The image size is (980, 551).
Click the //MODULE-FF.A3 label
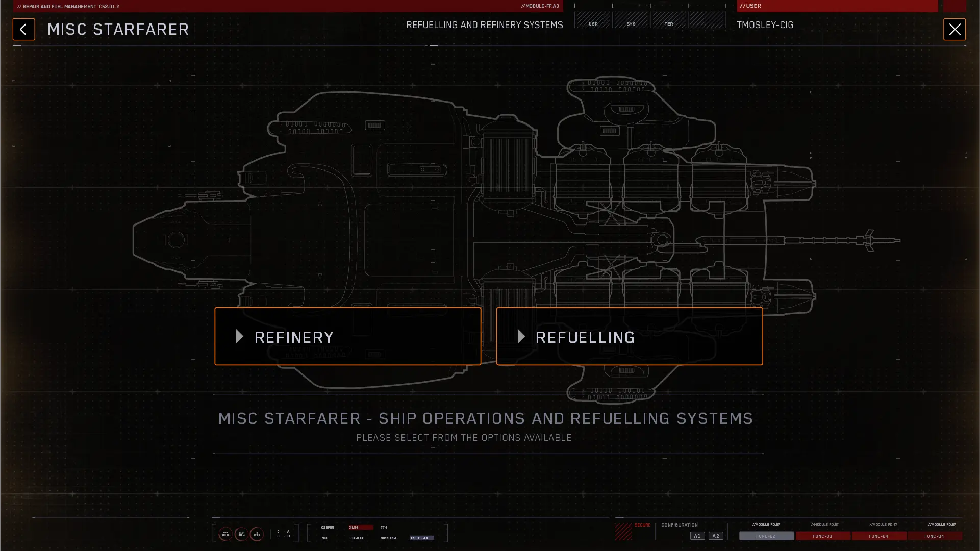(x=540, y=6)
